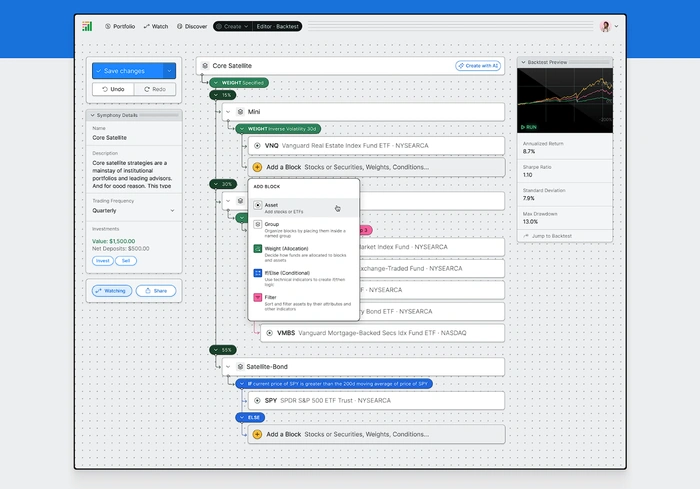Click the plus icon under VNQ
Viewport: 700px width, 489px height.
(257, 167)
